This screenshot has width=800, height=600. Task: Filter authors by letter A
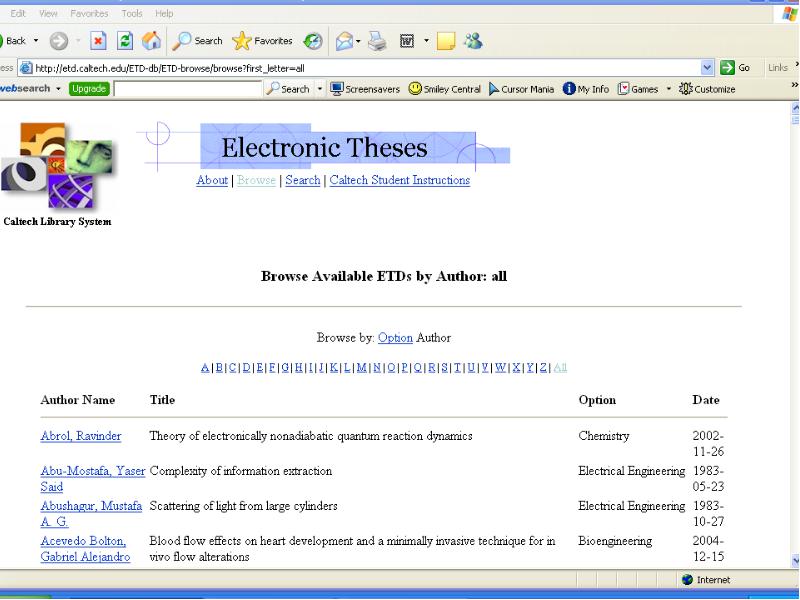click(205, 367)
